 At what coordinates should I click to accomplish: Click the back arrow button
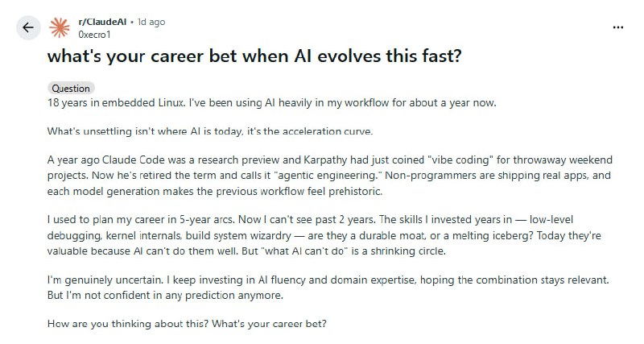coord(28,27)
